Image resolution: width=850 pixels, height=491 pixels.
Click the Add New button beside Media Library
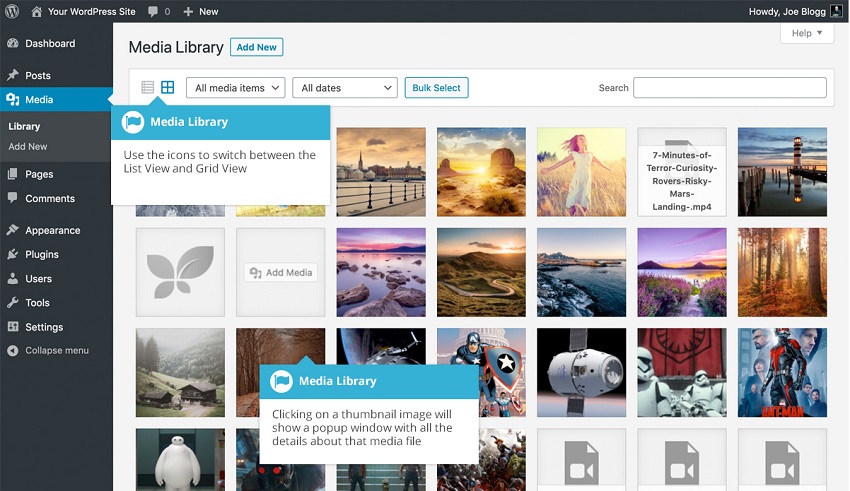[x=256, y=47]
